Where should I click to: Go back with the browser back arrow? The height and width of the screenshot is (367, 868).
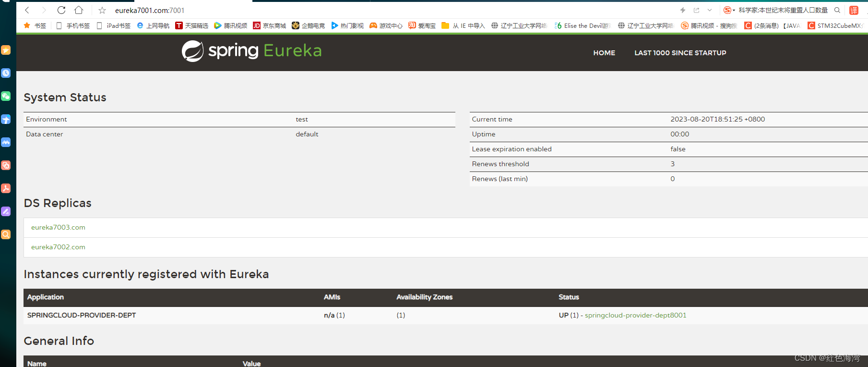tap(27, 10)
